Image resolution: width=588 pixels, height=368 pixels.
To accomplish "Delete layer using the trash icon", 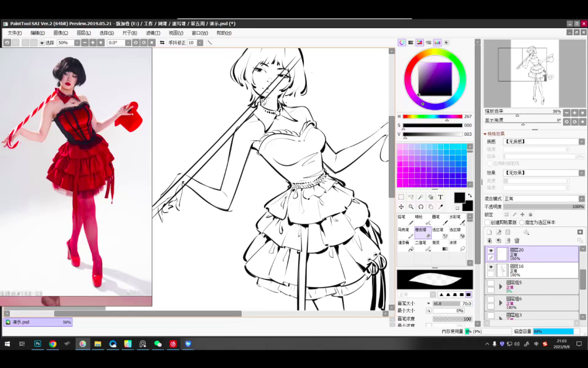I will (517, 240).
